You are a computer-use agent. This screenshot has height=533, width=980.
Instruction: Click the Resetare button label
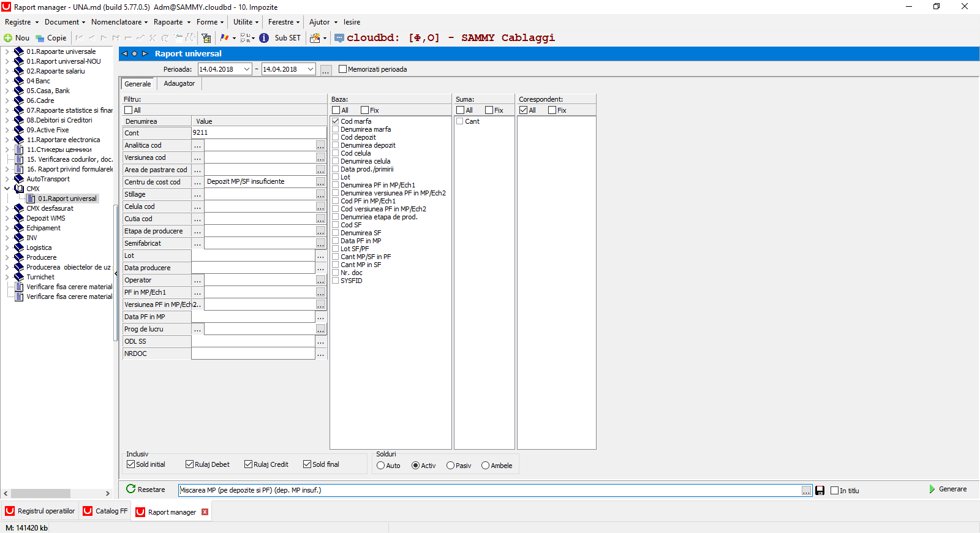point(151,490)
